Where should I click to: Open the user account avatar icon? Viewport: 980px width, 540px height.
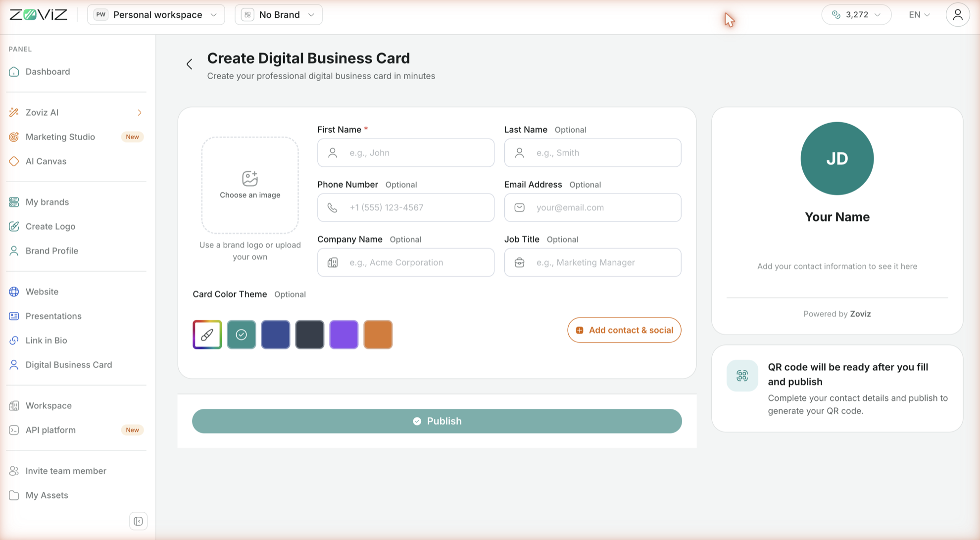point(957,15)
